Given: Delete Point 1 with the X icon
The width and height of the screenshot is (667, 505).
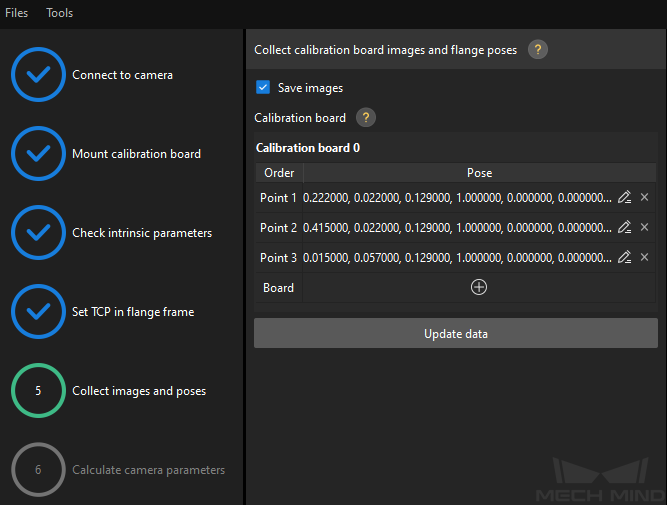Looking at the screenshot, I should (644, 197).
